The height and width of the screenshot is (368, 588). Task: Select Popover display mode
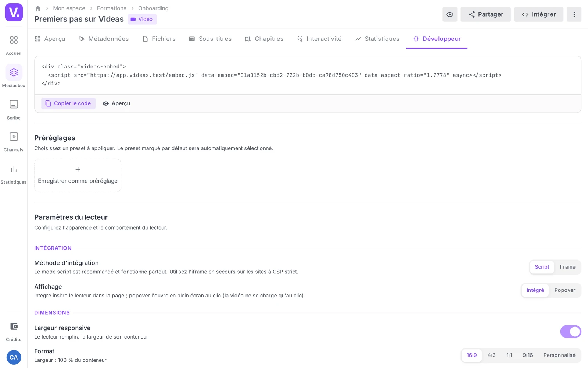(x=565, y=290)
